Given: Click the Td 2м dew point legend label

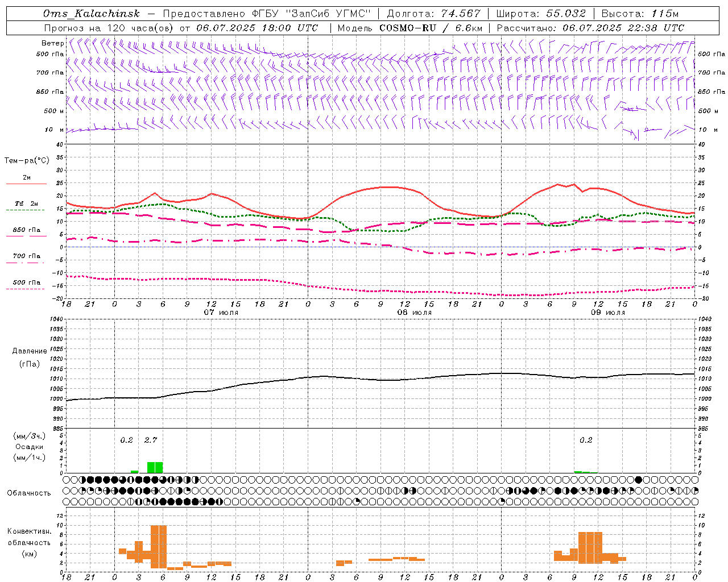Looking at the screenshot, I should pyautogui.click(x=27, y=203).
